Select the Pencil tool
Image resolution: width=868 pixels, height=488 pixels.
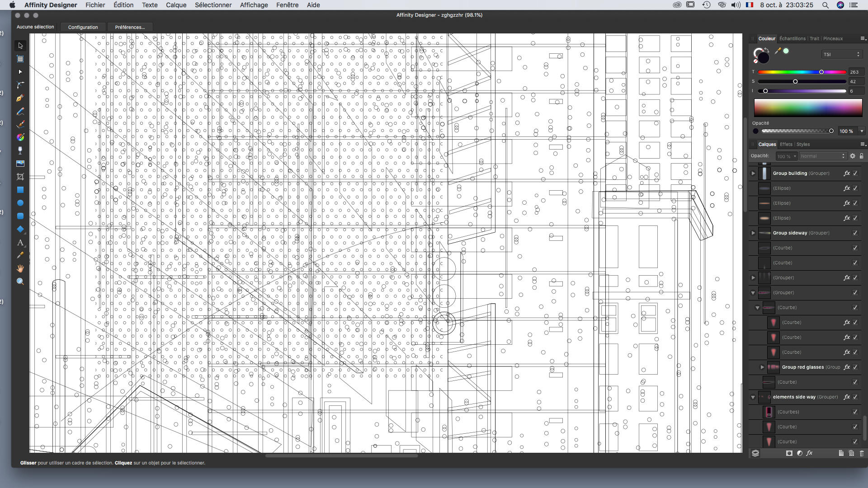pyautogui.click(x=20, y=111)
